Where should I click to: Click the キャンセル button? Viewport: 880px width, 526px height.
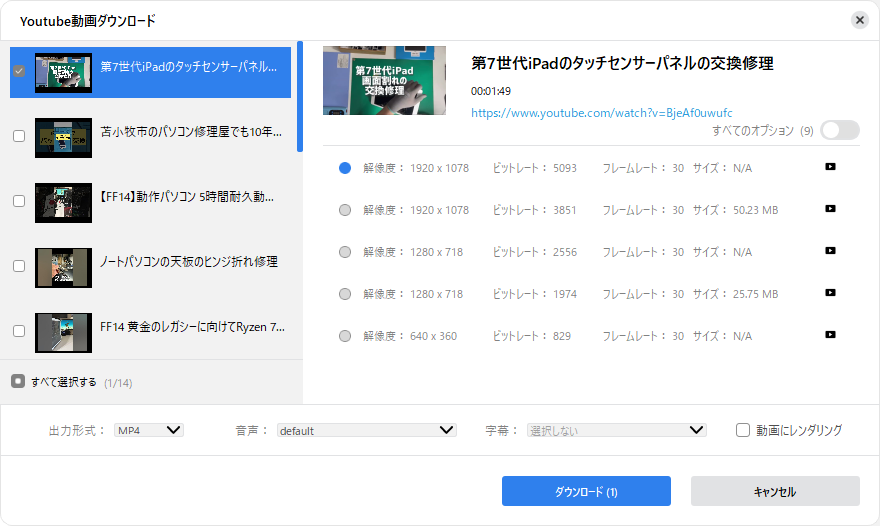tap(774, 491)
